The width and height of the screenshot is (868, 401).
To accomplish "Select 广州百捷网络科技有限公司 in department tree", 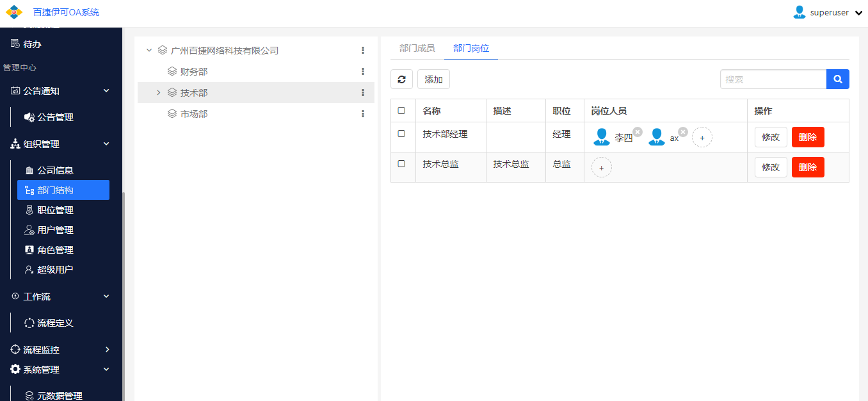I will pos(225,50).
